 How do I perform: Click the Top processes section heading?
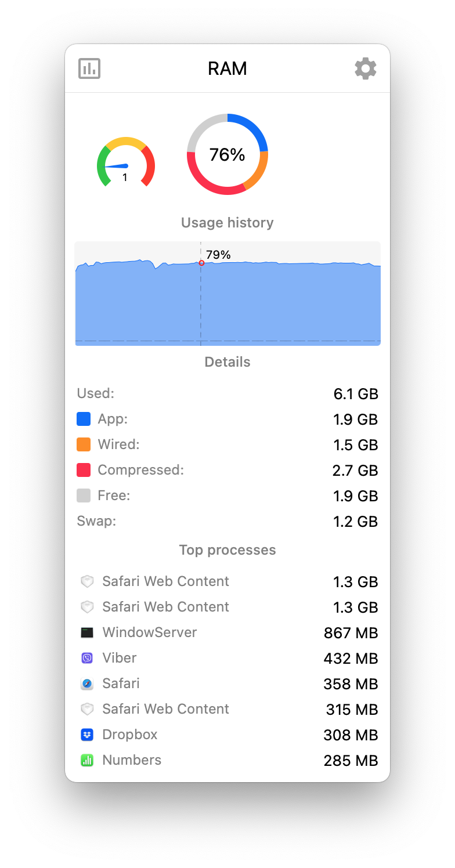228,550
